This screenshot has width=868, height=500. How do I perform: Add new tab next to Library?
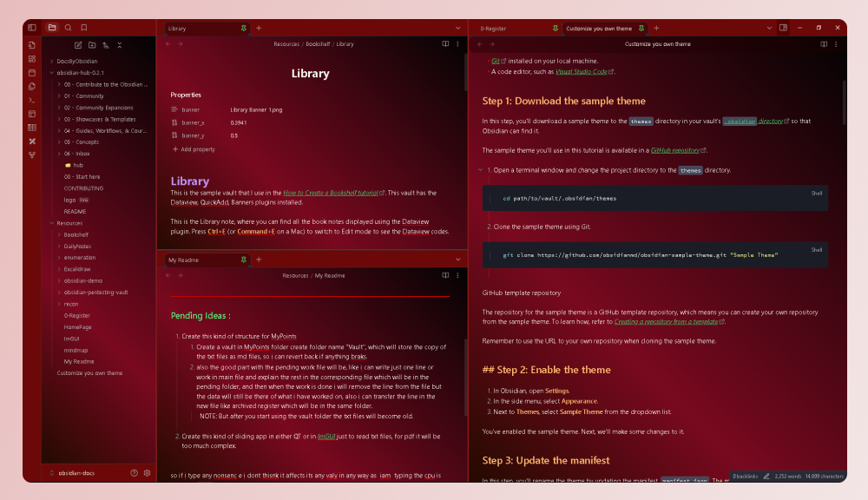tap(259, 29)
